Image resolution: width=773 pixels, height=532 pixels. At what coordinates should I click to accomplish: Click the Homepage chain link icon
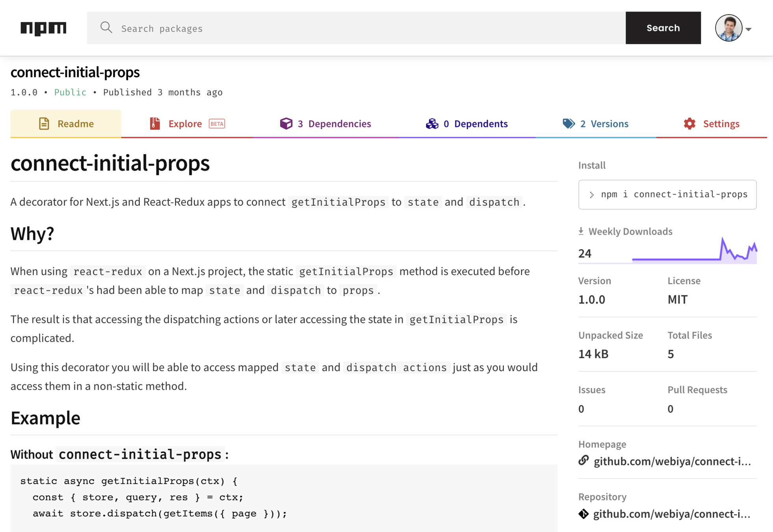583,460
